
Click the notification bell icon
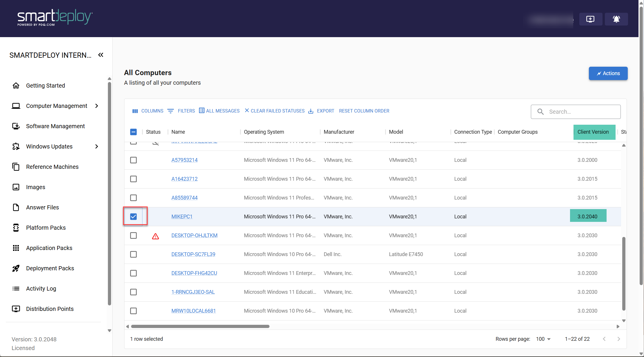point(616,19)
